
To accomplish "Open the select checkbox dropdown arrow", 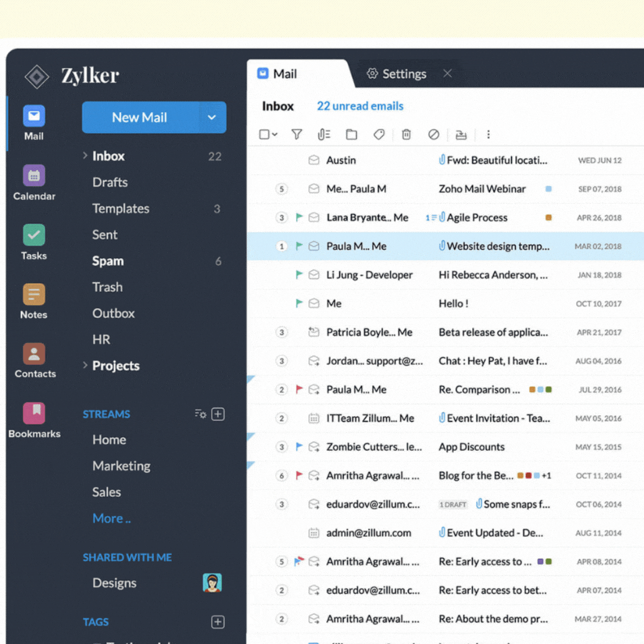I will (275, 134).
